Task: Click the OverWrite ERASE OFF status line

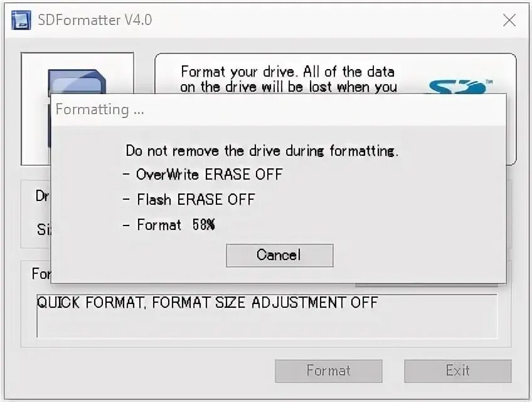Action: point(203,175)
